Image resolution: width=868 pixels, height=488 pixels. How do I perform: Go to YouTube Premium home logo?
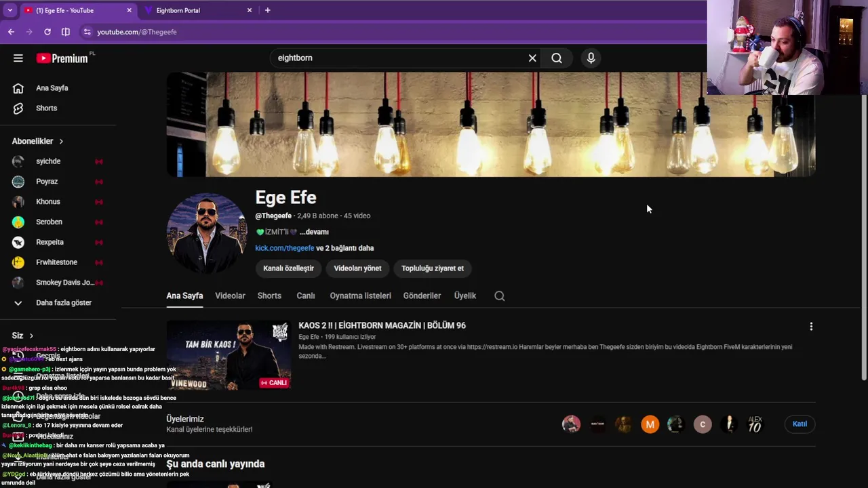tap(62, 58)
